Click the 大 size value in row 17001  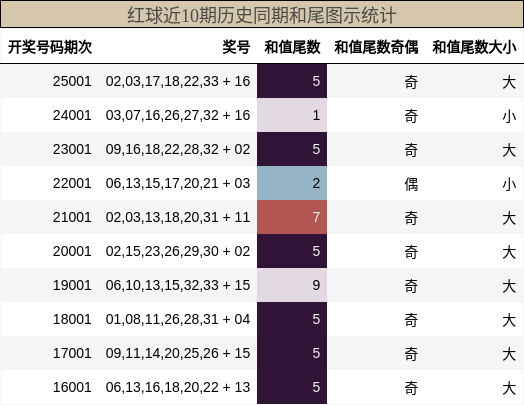pos(509,354)
